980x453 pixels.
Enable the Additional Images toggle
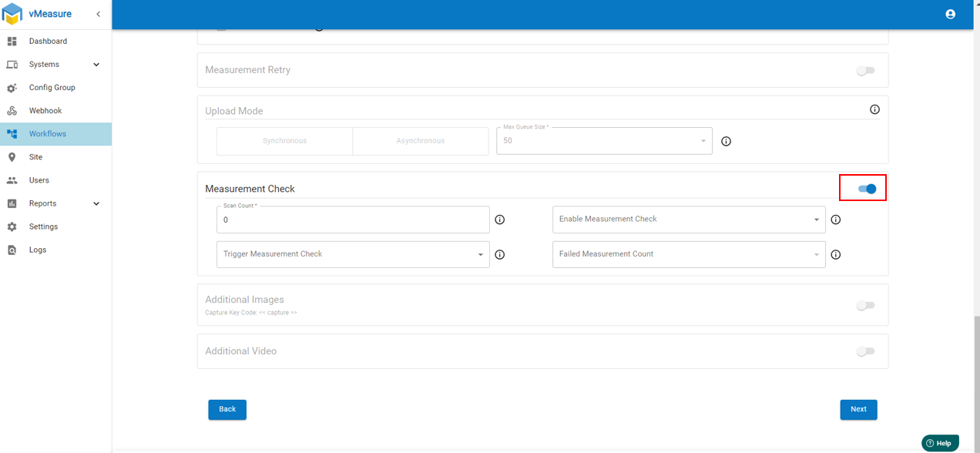[x=866, y=305]
